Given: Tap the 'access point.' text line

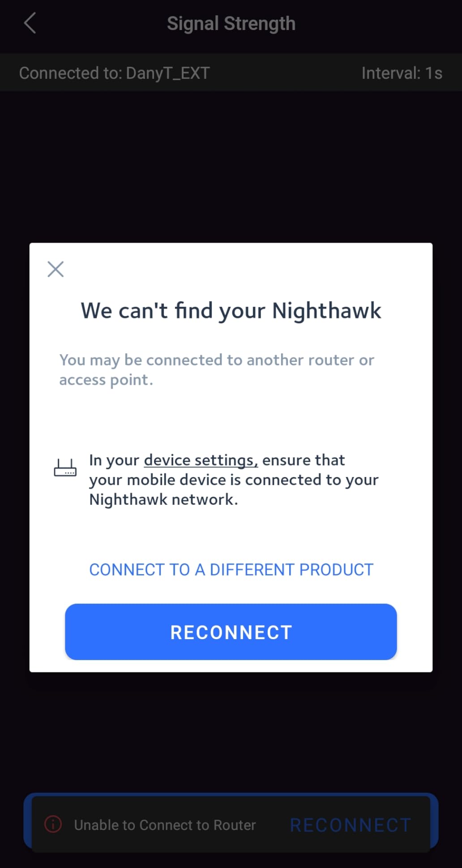Looking at the screenshot, I should 106,380.
